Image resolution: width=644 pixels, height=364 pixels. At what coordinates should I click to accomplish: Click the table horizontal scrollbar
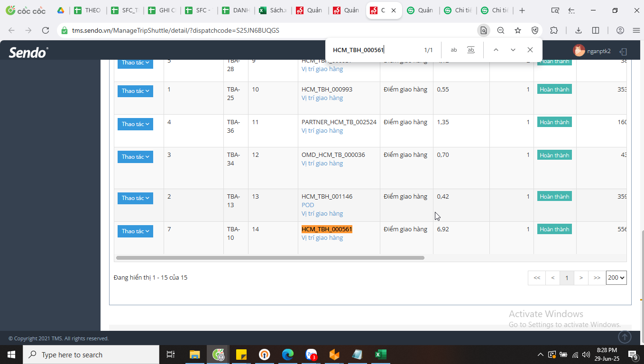[x=270, y=258]
